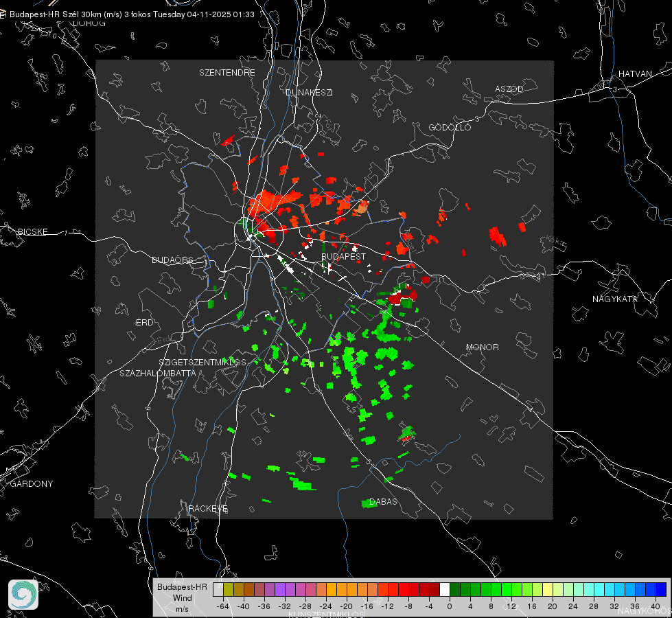Click the radar title text Budapest-HR Szél
The image size is (672, 618).
point(43,14)
